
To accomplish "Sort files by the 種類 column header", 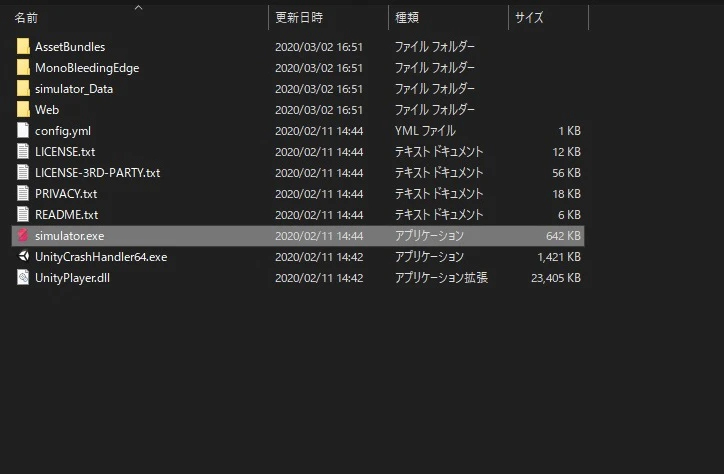I will click(x=407, y=18).
